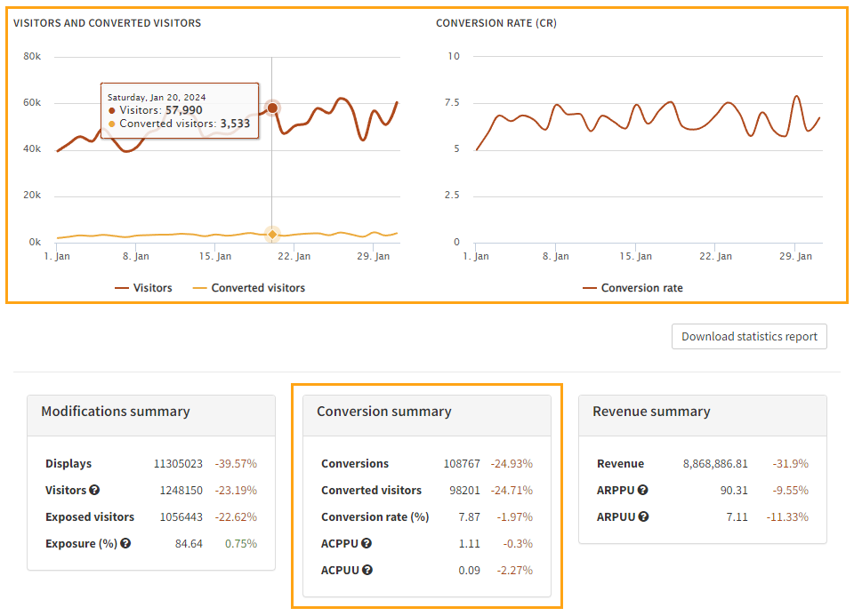
Task: Open the Visitors help icon tooltip
Action: pyautogui.click(x=94, y=490)
